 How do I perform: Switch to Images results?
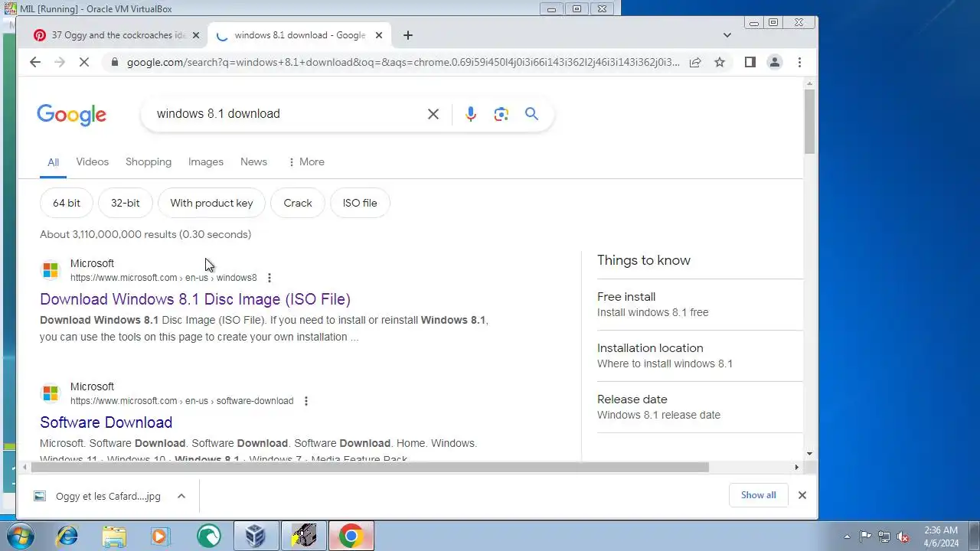point(206,162)
